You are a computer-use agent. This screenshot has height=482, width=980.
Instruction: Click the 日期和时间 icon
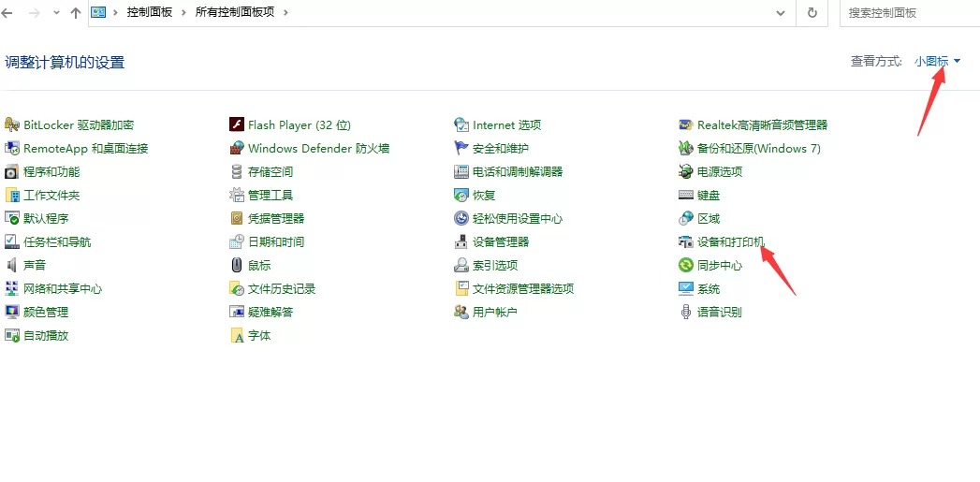coord(236,241)
